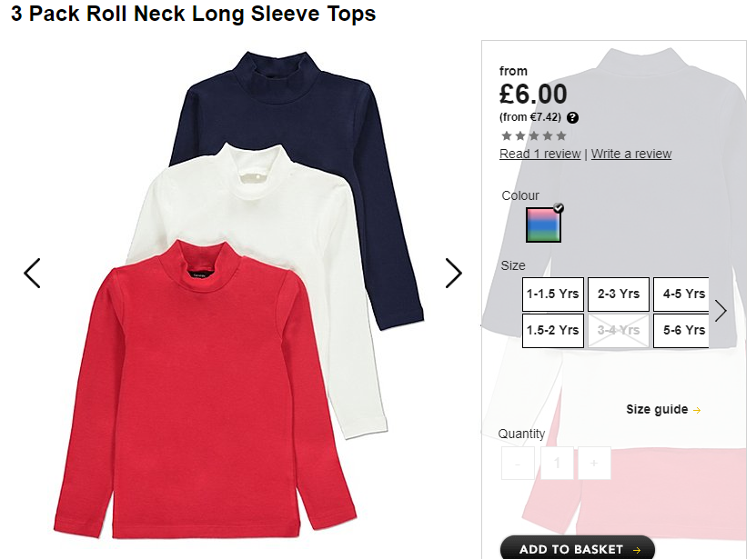Click the quantity input field
This screenshot has height=559, width=756.
click(557, 463)
